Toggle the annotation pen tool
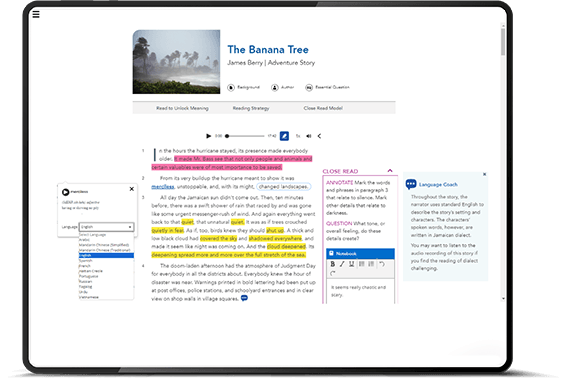The width and height of the screenshot is (563, 378). [x=284, y=136]
